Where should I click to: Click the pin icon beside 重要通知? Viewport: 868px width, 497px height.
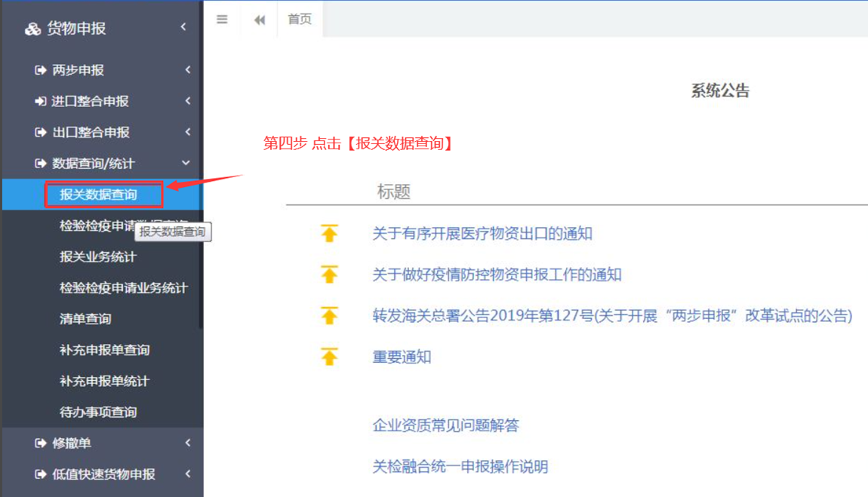pos(329,357)
